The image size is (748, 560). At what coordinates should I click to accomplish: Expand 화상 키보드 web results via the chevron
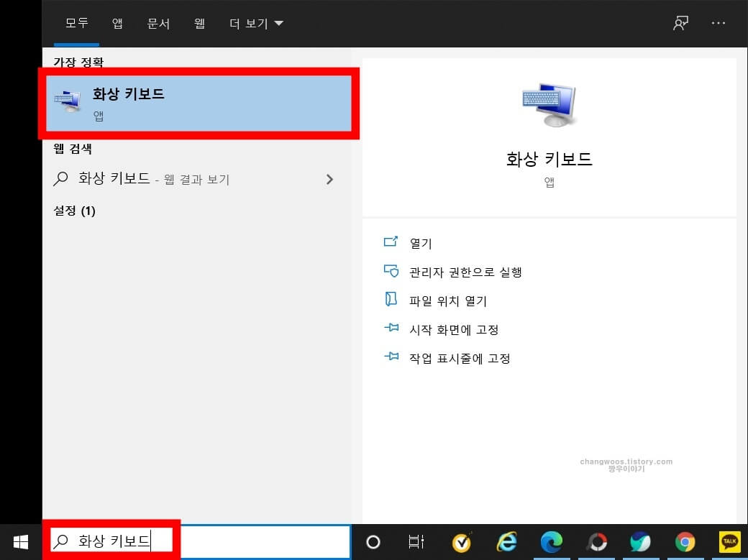(329, 179)
